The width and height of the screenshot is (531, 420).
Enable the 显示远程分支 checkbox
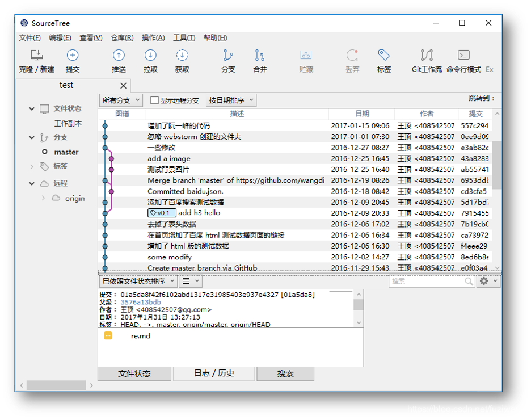pos(154,100)
